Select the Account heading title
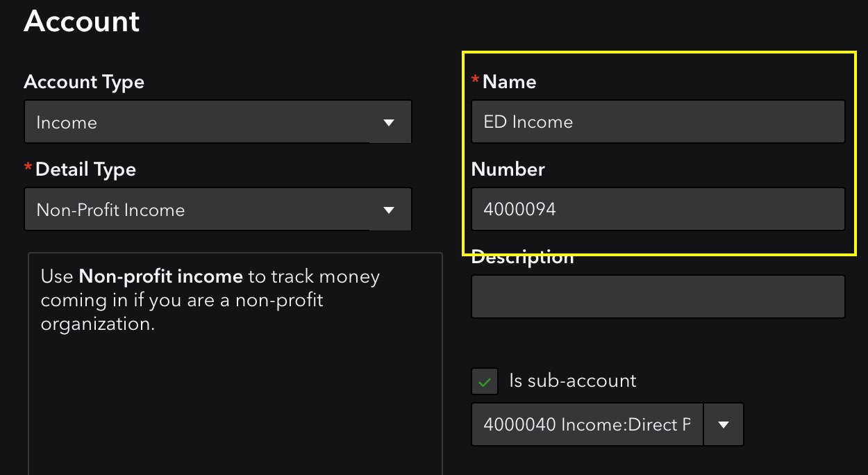This screenshot has height=475, width=868. pos(81,21)
